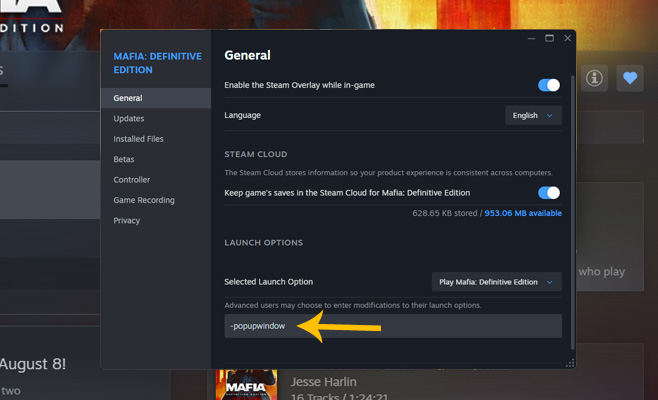Open the game info icon behind dialog
The image size is (658, 400).
[594, 78]
